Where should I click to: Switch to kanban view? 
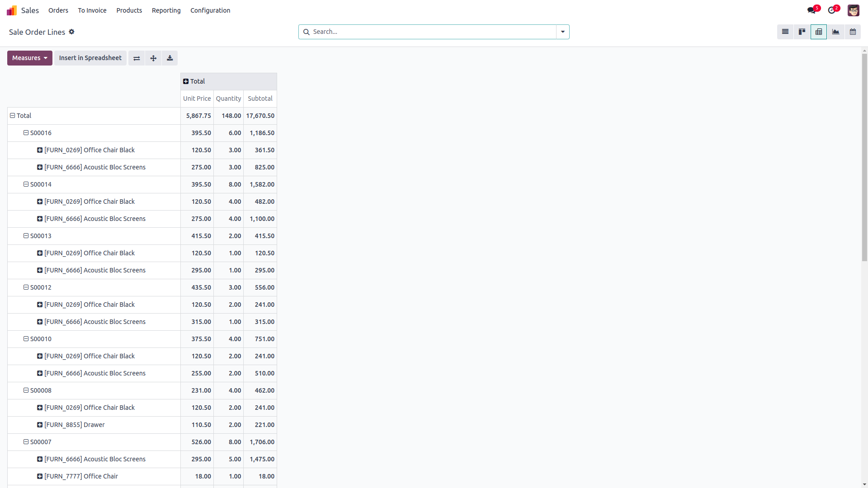point(802,32)
